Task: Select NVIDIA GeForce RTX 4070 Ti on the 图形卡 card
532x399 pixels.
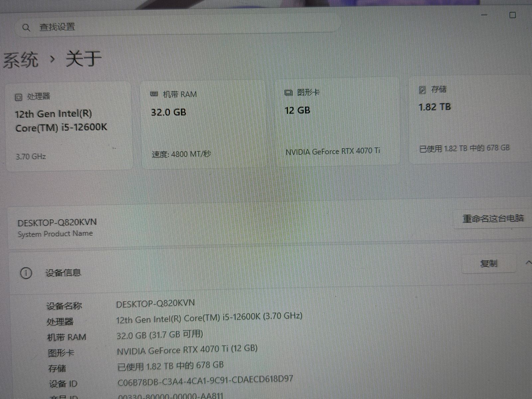Action: pos(332,151)
